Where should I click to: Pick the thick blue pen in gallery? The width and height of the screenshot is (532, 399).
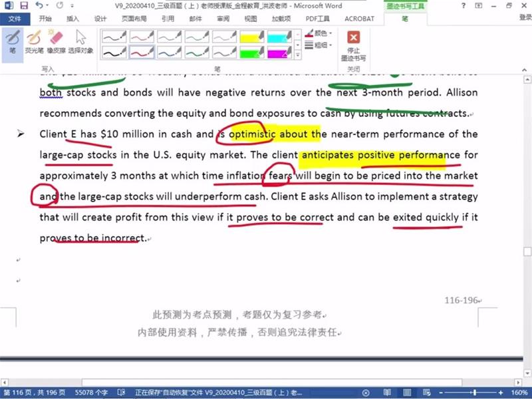tap(170, 53)
